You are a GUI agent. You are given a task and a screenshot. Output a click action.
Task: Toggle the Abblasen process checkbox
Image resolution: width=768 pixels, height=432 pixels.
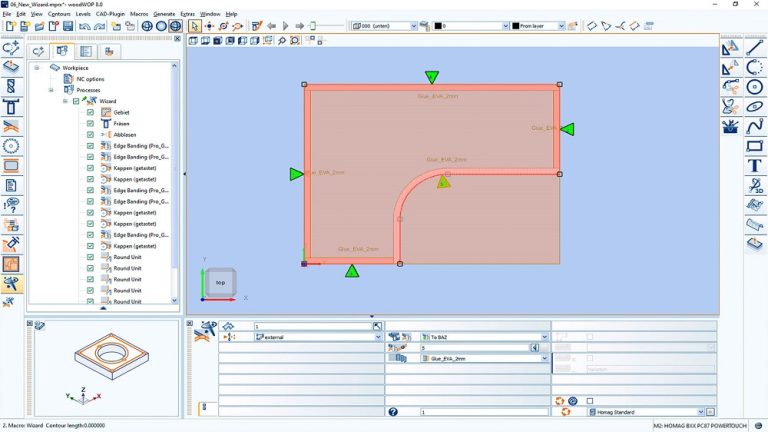pyautogui.click(x=90, y=134)
